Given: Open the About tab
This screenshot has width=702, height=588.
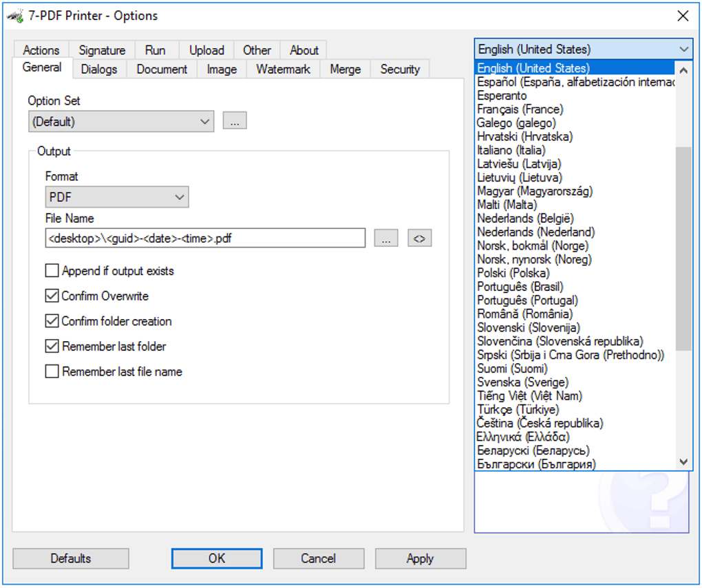Looking at the screenshot, I should (304, 50).
